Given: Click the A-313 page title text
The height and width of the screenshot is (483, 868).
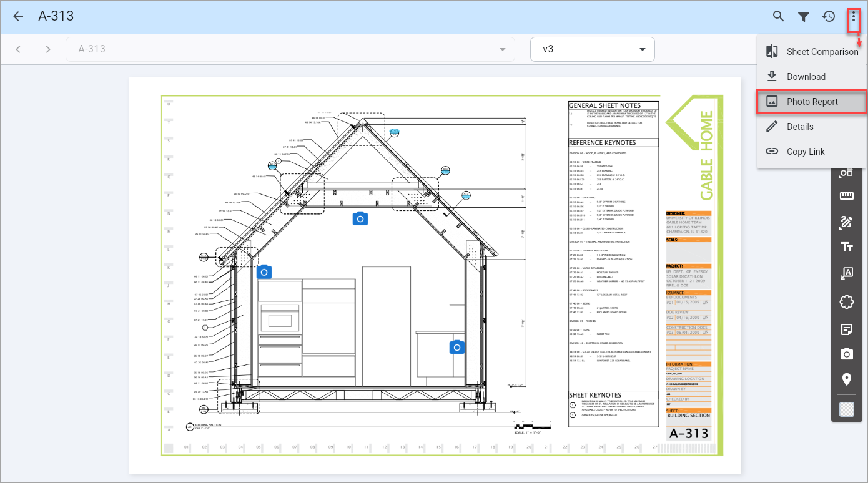Looking at the screenshot, I should tap(56, 16).
